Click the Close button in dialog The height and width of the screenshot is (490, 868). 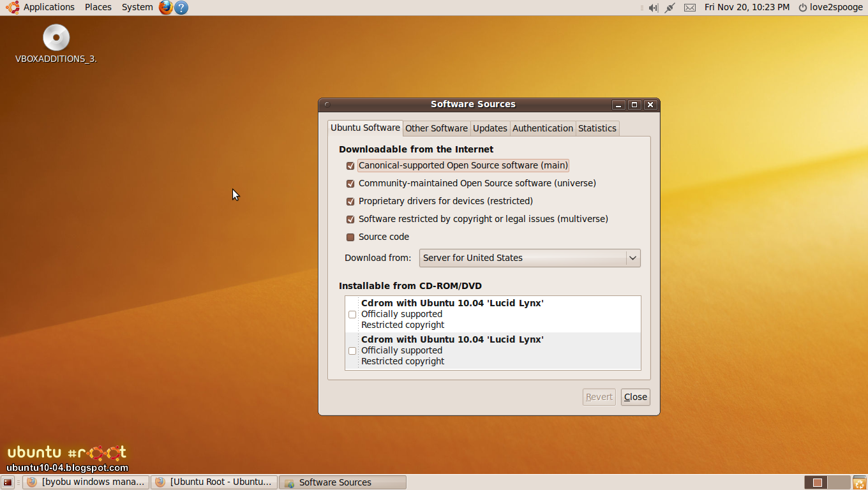[x=636, y=397]
